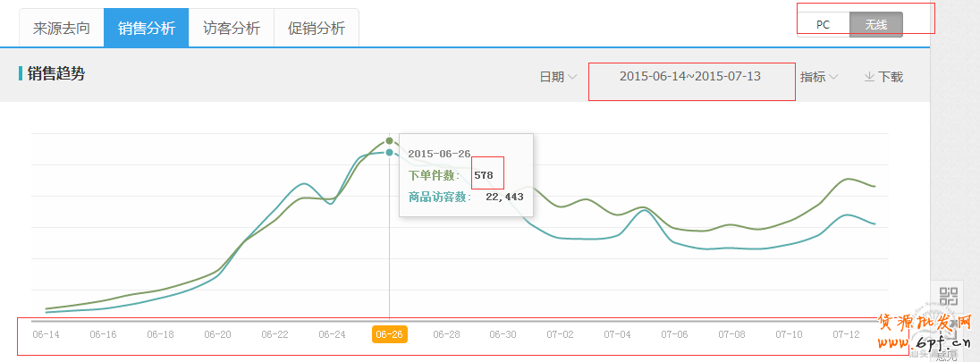The image size is (980, 362).
Task: Switch to PC view
Action: tap(823, 24)
